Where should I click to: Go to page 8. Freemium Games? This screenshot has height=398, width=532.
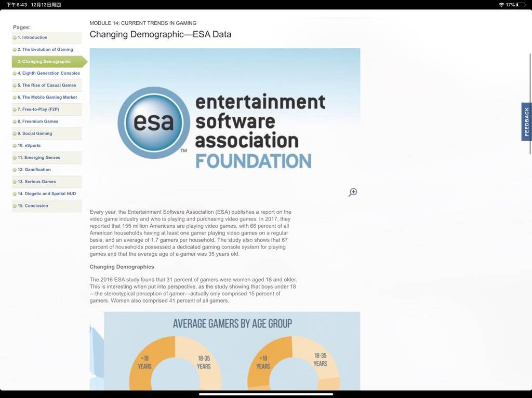47,121
